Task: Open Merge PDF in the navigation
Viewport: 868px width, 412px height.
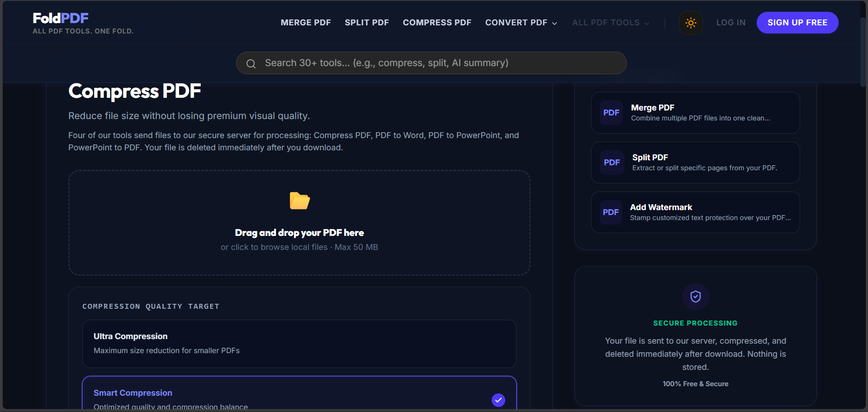Action: click(x=306, y=23)
